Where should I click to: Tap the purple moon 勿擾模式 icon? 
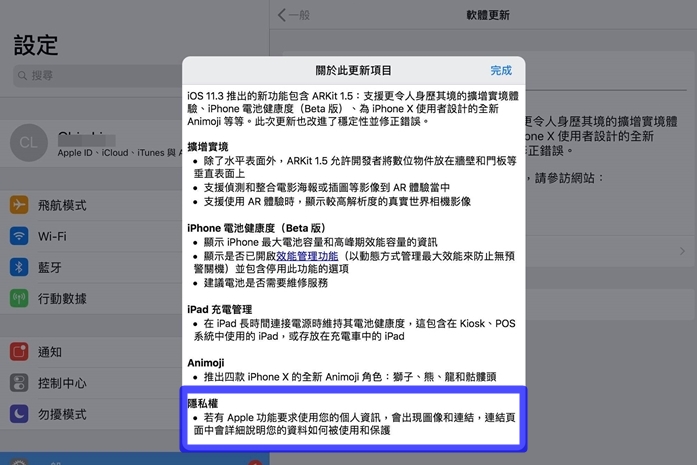pos(19,414)
